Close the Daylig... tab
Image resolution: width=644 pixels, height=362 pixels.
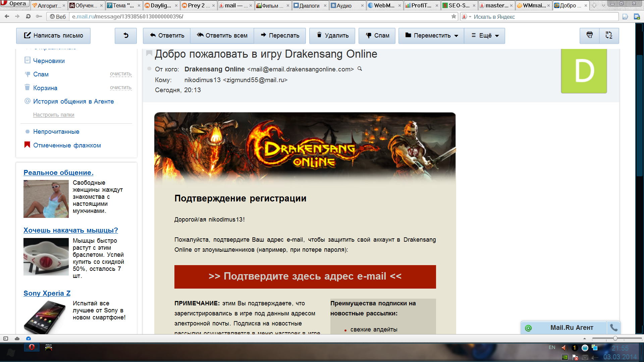click(x=176, y=6)
